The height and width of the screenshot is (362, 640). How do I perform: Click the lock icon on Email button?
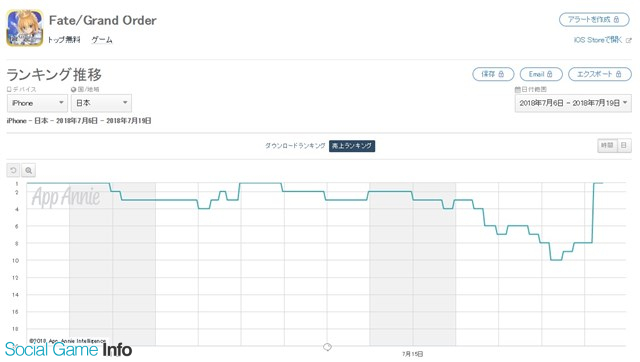549,74
